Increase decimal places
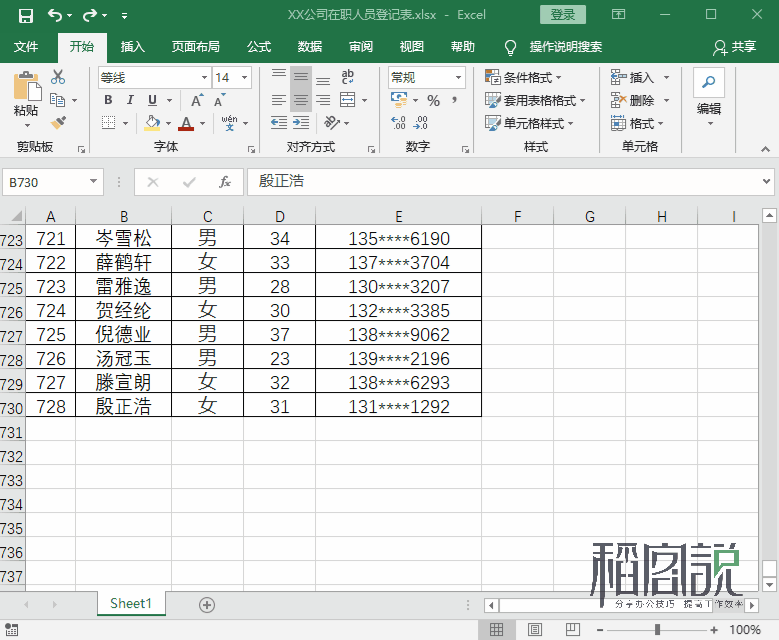 pyautogui.click(x=398, y=123)
